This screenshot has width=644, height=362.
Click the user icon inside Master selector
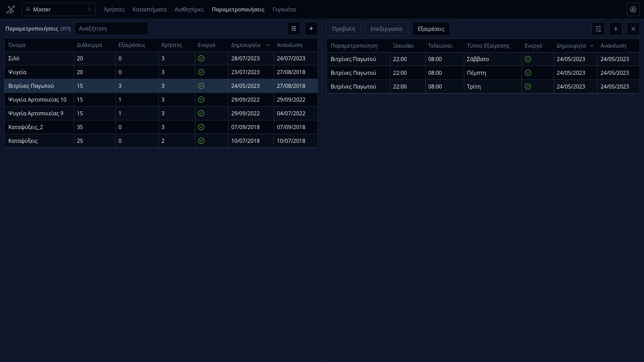[28, 9]
